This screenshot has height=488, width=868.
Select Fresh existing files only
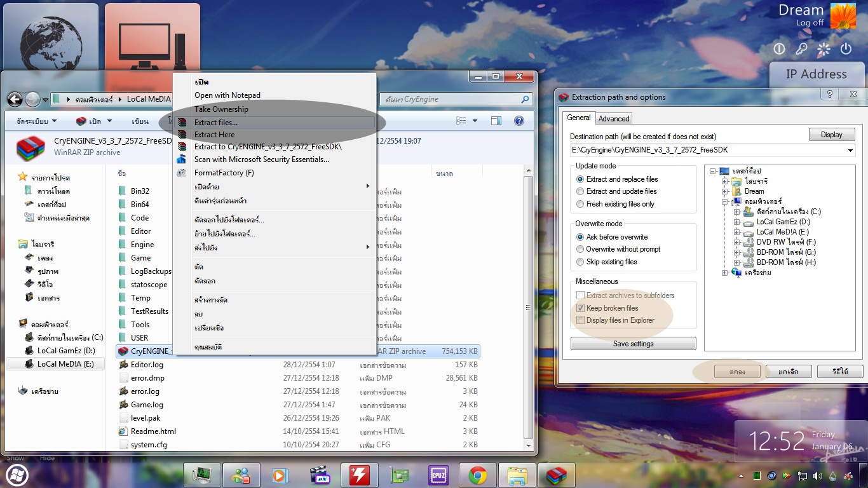click(x=614, y=204)
